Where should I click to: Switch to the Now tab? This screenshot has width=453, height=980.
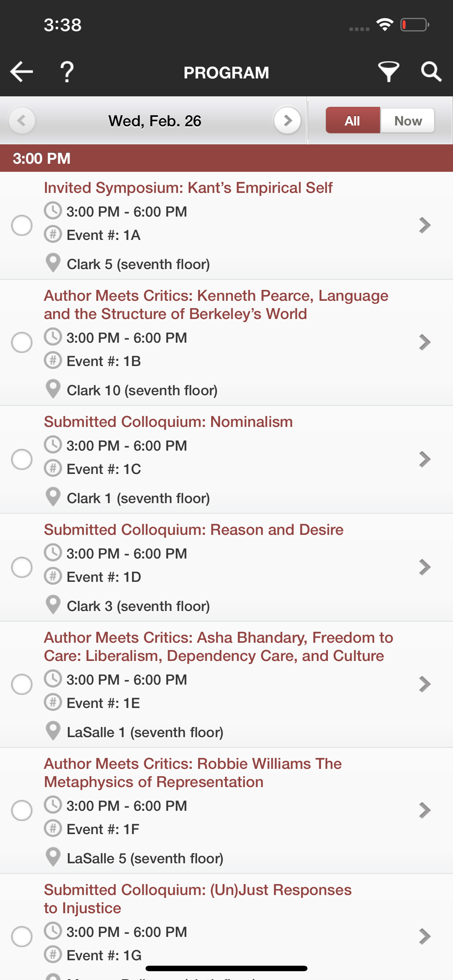click(x=408, y=121)
